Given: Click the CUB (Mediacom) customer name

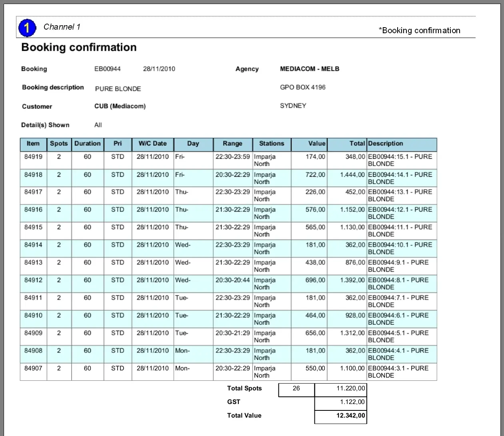Looking at the screenshot, I should tap(120, 106).
